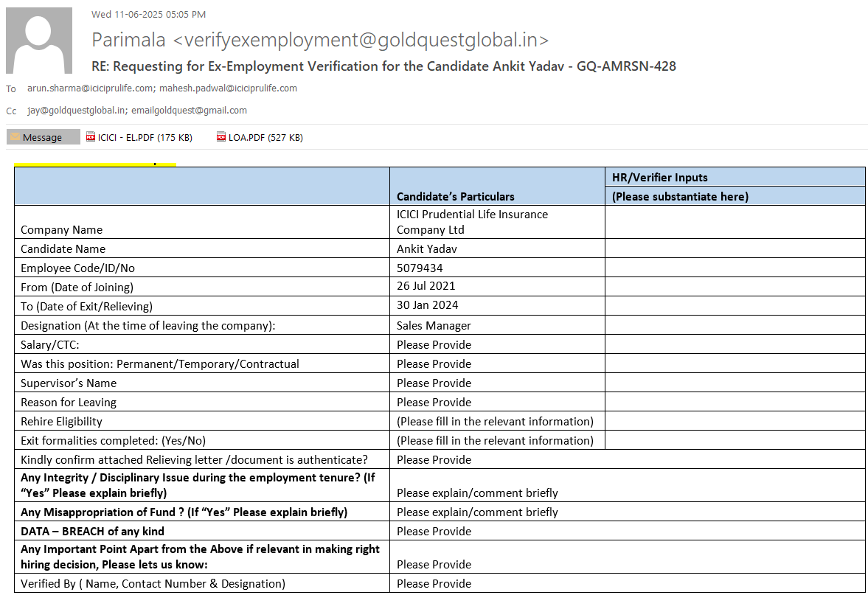This screenshot has width=868, height=595.
Task: Click the PDF icon beside LOA.PDF
Action: 221,137
